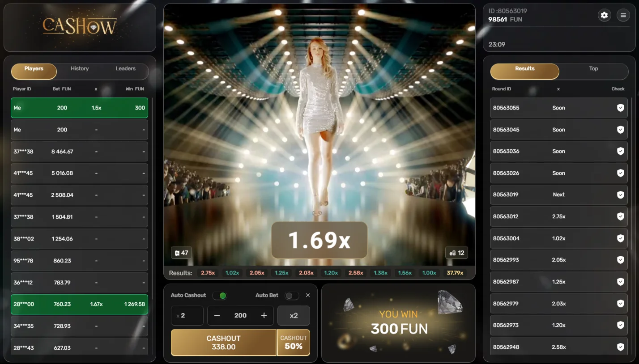Image resolution: width=639 pixels, height=364 pixels.
Task: Click the verify checkmark for round 80563055
Action: [620, 108]
